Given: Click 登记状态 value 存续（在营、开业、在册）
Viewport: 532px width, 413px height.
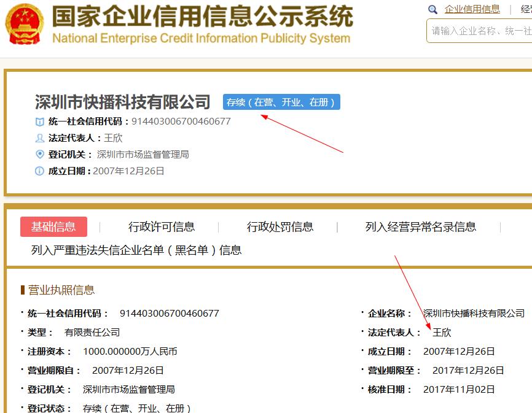Looking at the screenshot, I should pos(137,408).
